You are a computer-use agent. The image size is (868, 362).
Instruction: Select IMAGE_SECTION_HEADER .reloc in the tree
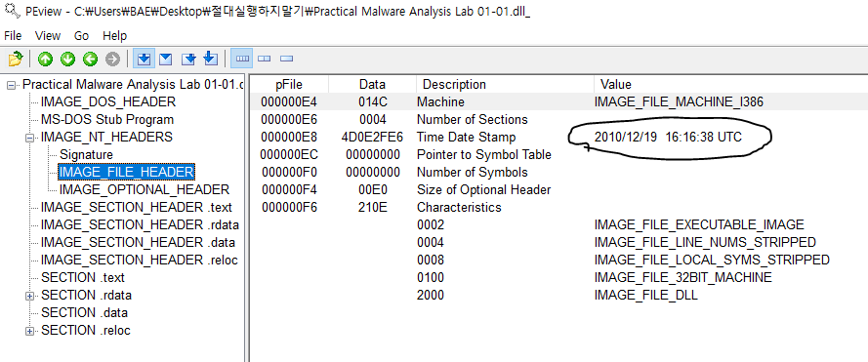point(140,261)
